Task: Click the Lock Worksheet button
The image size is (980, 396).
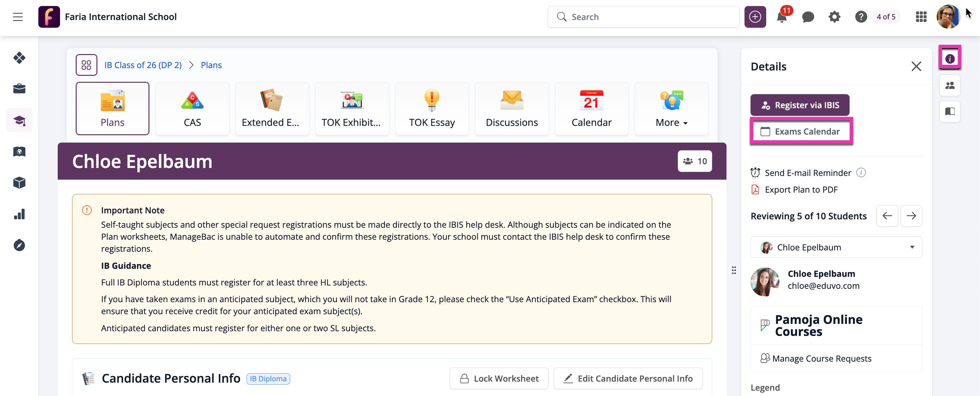Action: click(499, 379)
